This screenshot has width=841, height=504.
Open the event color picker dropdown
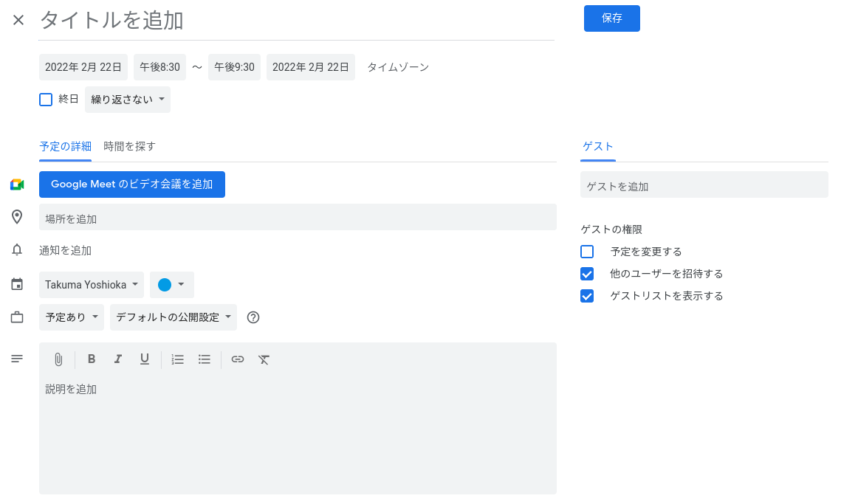click(171, 285)
